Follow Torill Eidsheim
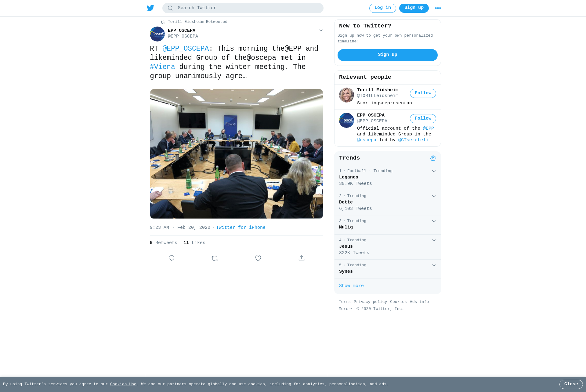The image size is (586, 392). (423, 93)
